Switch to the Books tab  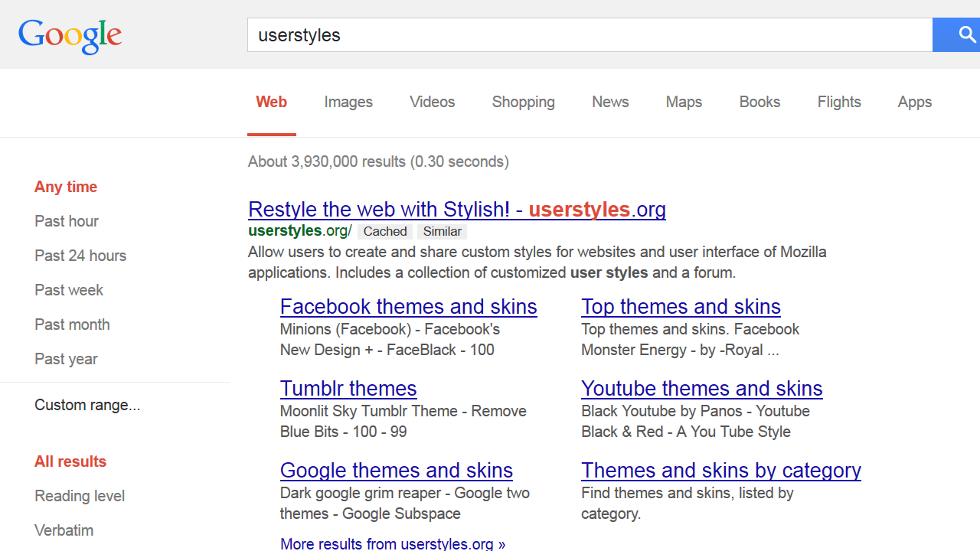coord(759,102)
